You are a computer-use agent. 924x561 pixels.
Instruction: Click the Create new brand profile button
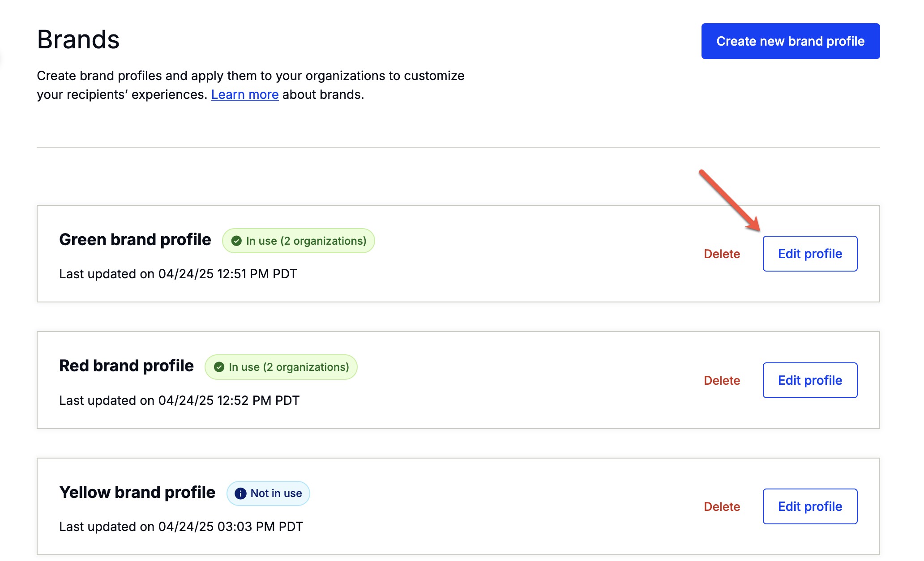pyautogui.click(x=790, y=41)
